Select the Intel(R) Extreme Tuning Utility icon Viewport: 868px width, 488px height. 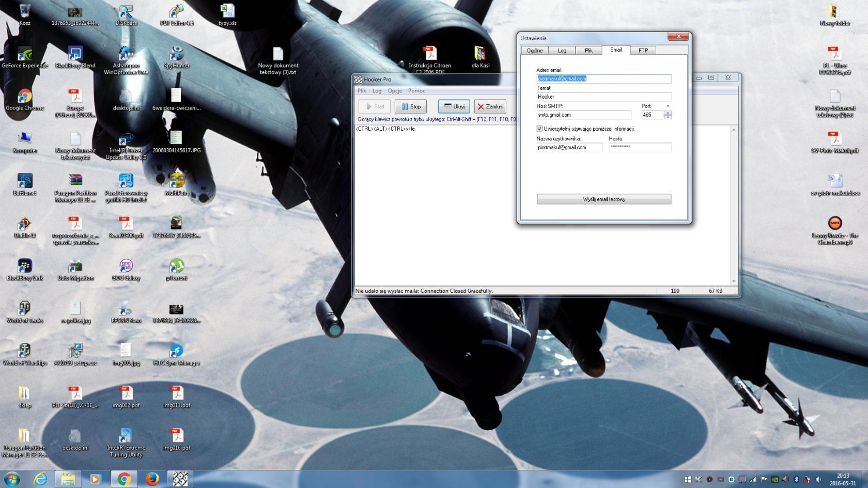[x=126, y=444]
